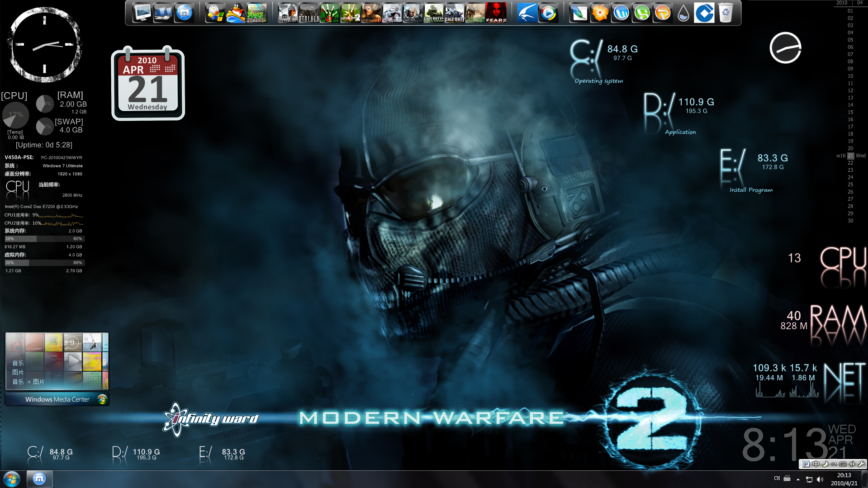Click Show Desktop strip on taskbar

click(x=865, y=479)
